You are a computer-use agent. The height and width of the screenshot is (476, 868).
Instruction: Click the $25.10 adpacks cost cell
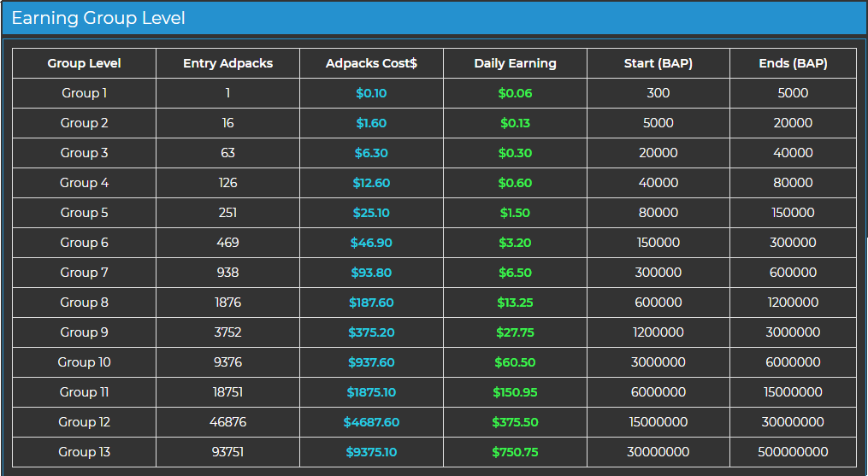[371, 213]
